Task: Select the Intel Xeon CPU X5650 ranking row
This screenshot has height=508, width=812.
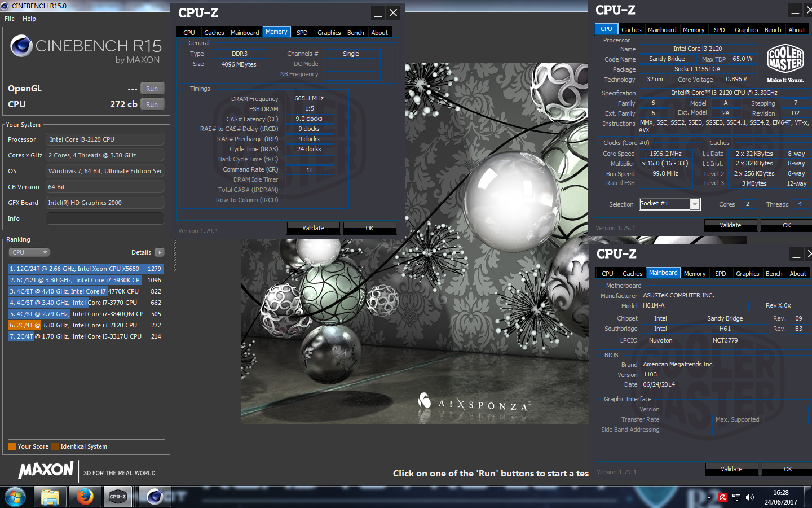Action: pyautogui.click(x=86, y=269)
